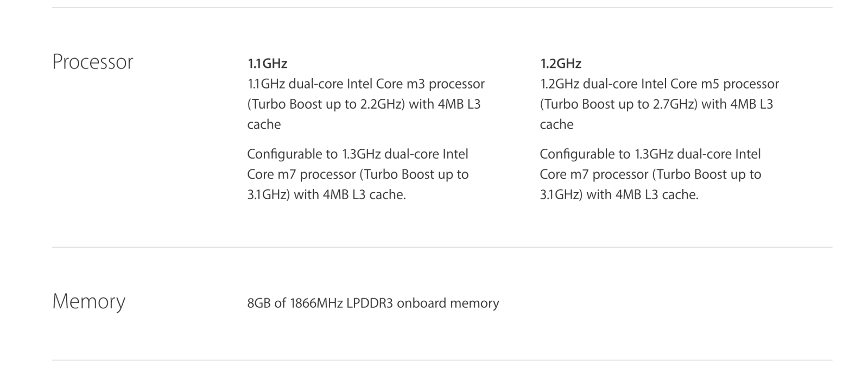
Task: Select the bold 1.1GHz column title
Action: click(x=267, y=64)
